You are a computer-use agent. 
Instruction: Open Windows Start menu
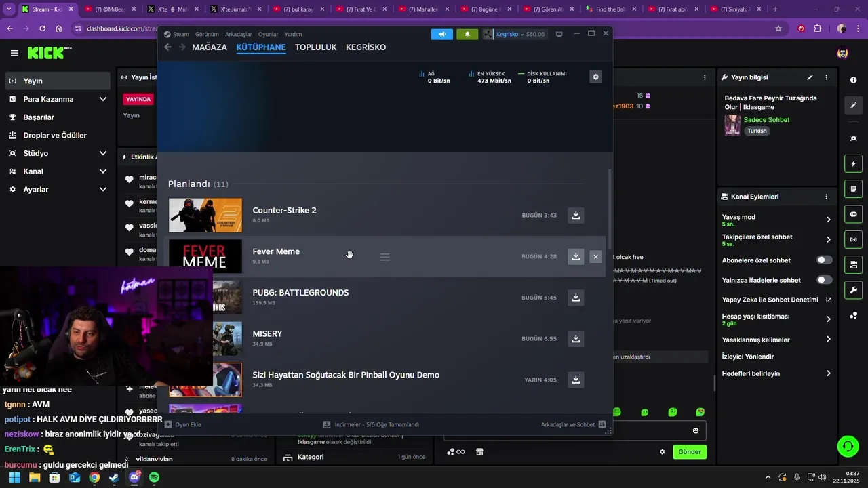click(14, 477)
